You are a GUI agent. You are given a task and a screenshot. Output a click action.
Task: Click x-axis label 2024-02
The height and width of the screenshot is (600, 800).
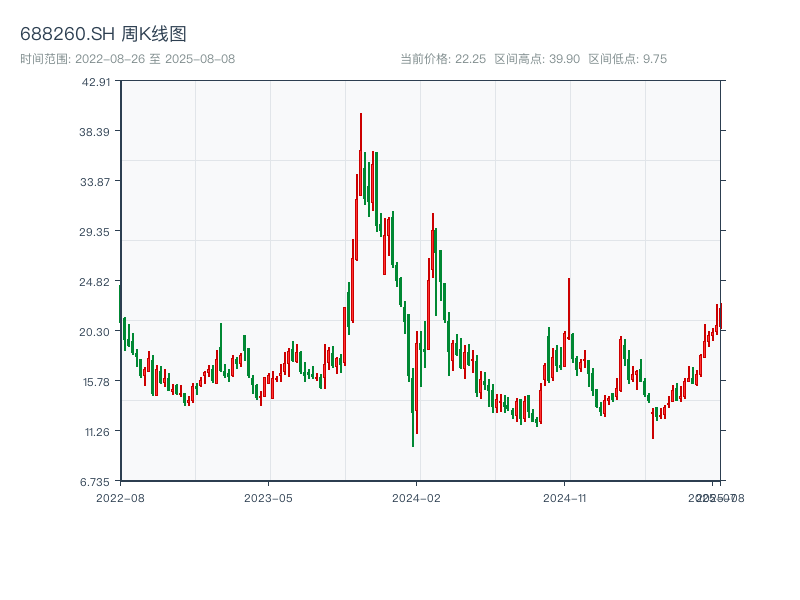coord(416,498)
